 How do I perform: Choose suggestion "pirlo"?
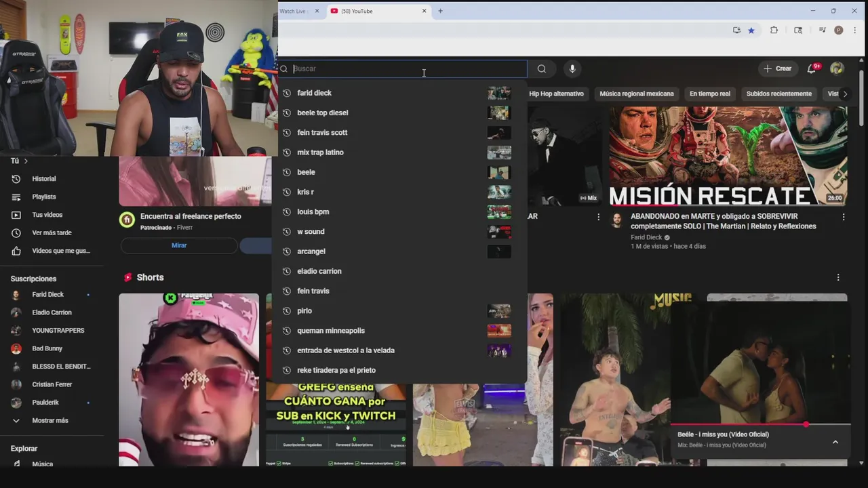point(399,310)
